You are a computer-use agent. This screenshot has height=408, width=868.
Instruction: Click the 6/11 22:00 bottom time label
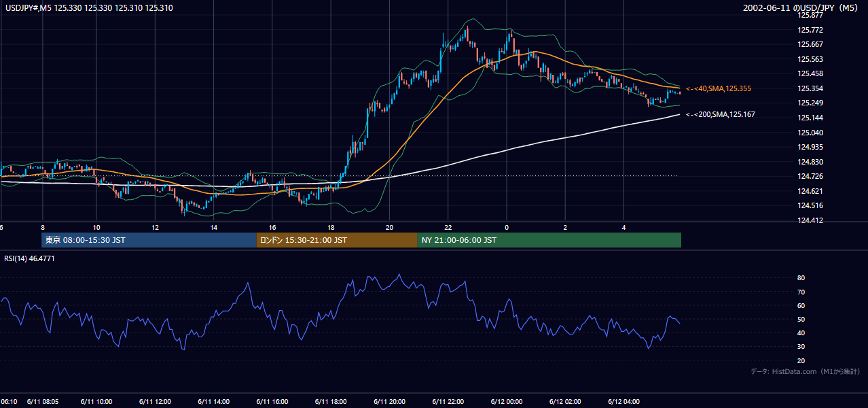tap(448, 401)
